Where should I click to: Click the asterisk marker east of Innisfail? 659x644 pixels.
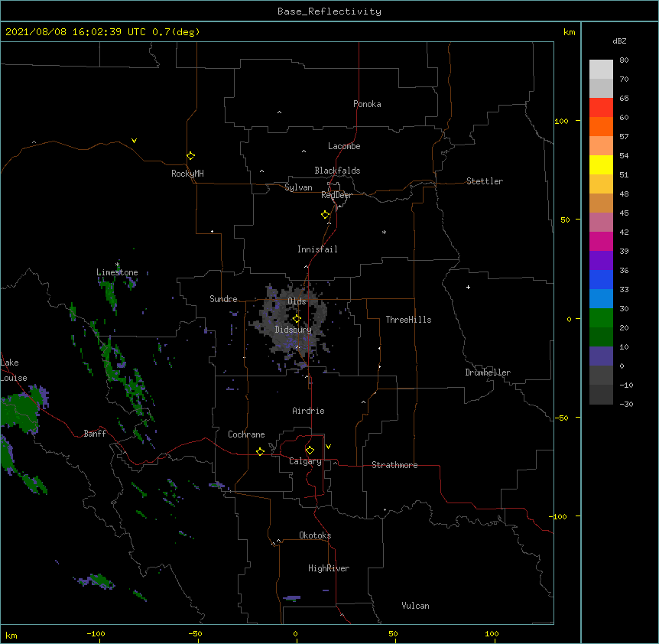(384, 233)
